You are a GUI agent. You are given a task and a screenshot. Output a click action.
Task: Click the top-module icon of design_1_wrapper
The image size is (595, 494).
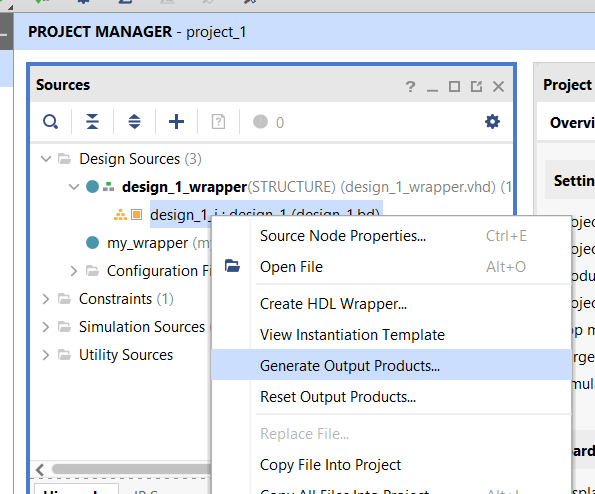109,187
